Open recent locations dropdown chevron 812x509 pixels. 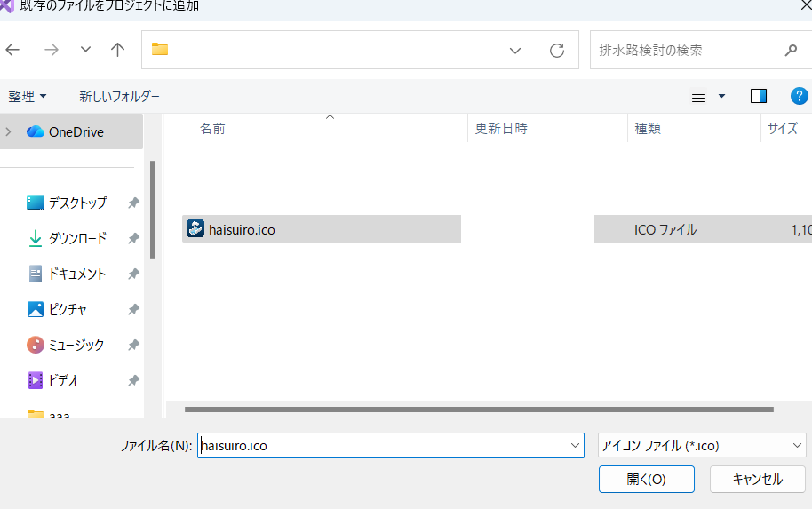[85, 50]
